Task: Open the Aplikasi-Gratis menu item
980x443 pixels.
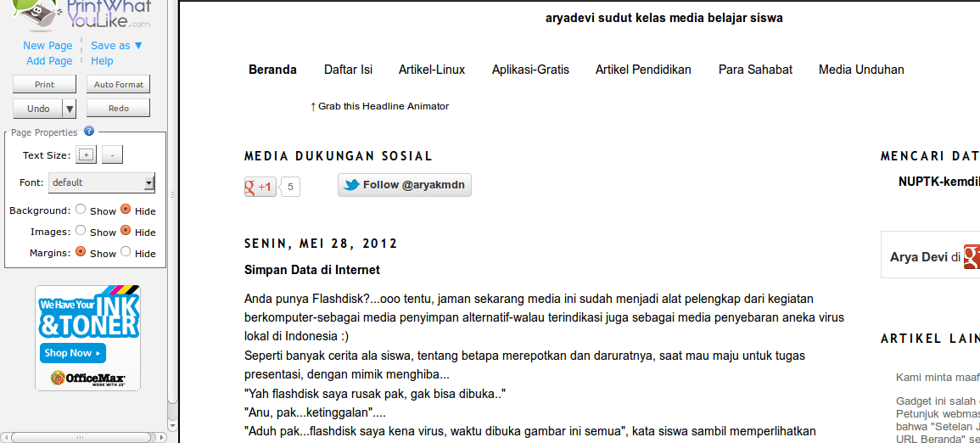Action: click(530, 70)
